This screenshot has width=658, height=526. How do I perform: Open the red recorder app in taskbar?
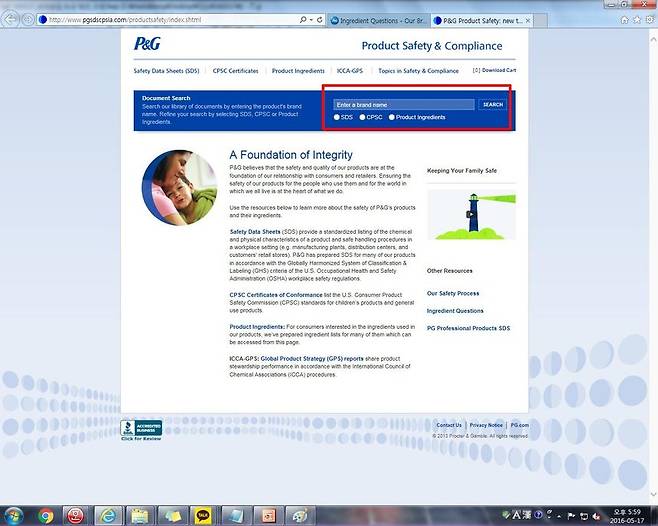tap(76, 516)
